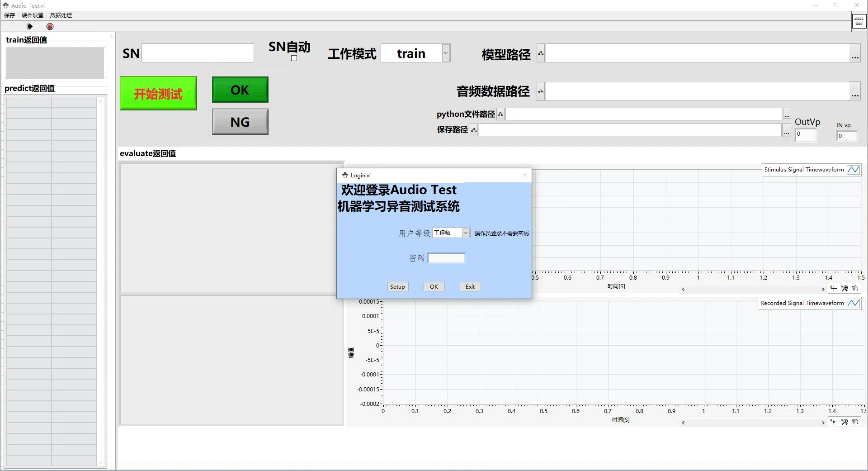
Task: Click the 欢迎登录Audio Test heading
Action: coord(399,190)
